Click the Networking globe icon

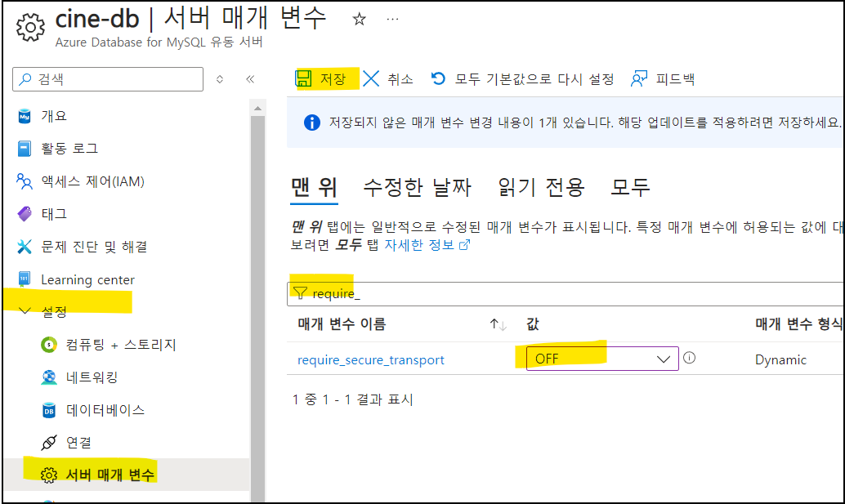pyautogui.click(x=49, y=377)
